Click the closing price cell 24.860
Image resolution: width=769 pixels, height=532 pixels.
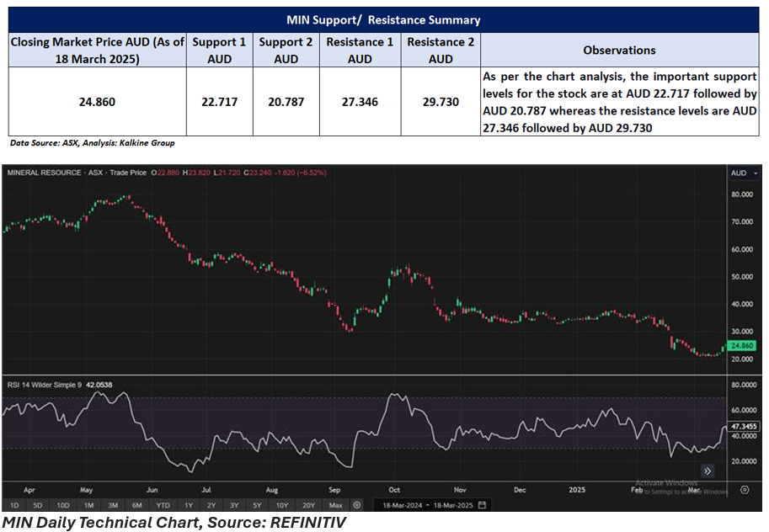pyautogui.click(x=97, y=102)
